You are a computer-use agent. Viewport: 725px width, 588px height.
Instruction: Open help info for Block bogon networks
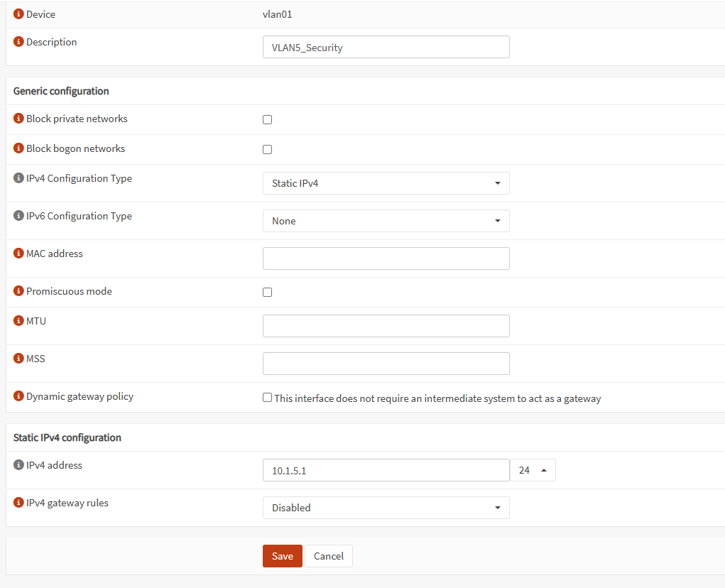coord(18,148)
